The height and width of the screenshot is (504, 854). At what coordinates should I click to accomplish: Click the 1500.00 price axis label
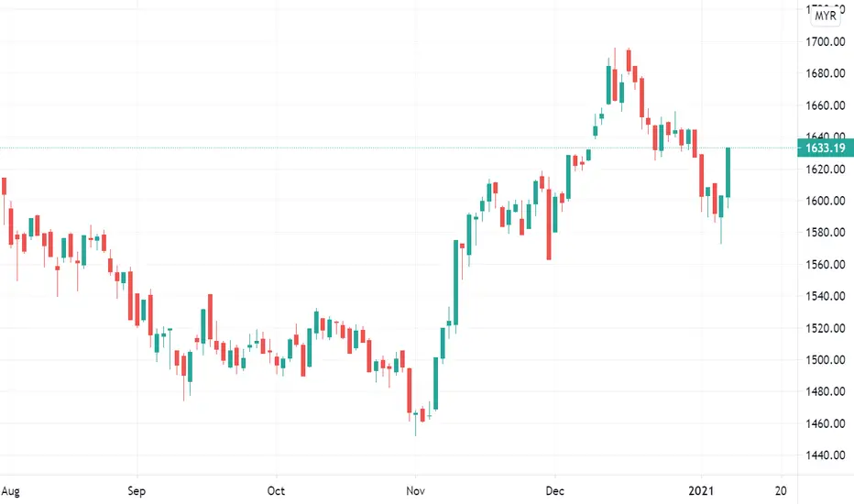pos(825,359)
